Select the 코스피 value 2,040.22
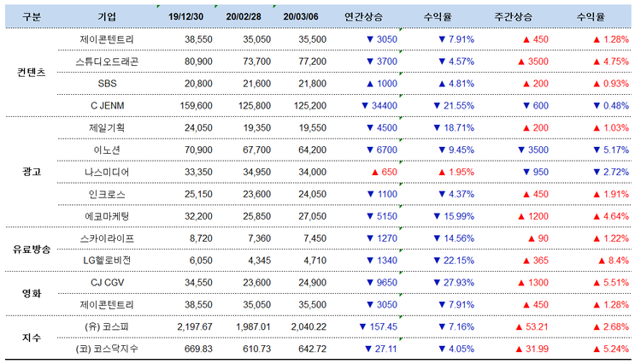641x364 pixels. pyautogui.click(x=309, y=326)
